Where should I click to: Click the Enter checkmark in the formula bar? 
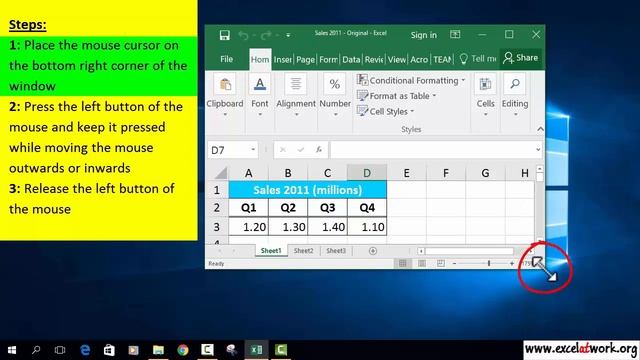point(301,150)
